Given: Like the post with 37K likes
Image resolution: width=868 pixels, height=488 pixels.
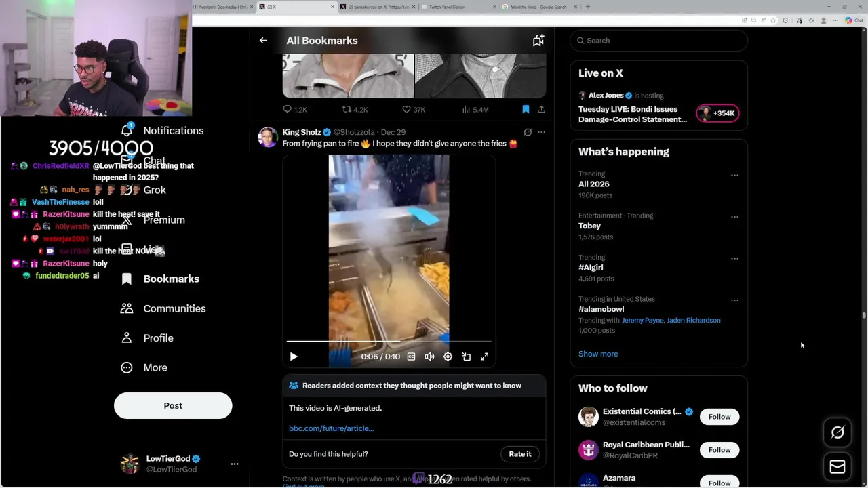Looking at the screenshot, I should pos(414,109).
